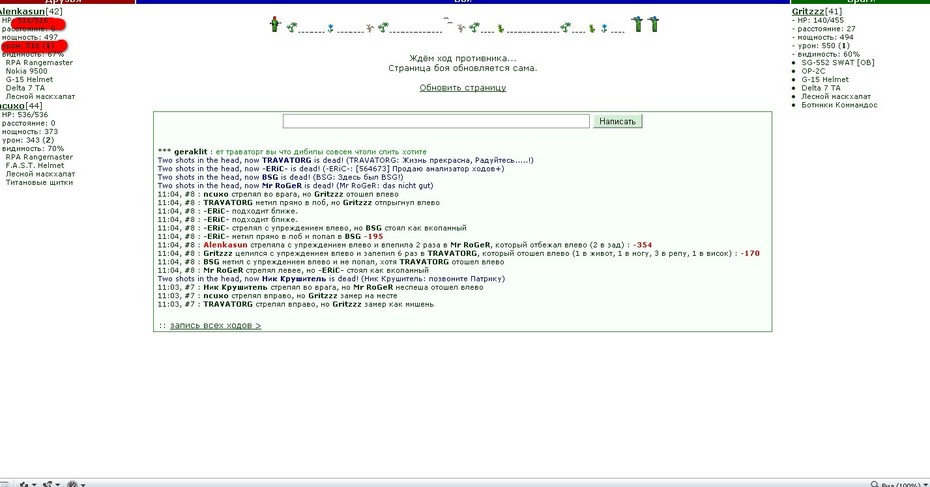Image resolution: width=930 pixels, height=487 pixels.
Task: Select SG-552 SWAT [OB] weapon of Gritzzz
Action: click(x=837, y=62)
